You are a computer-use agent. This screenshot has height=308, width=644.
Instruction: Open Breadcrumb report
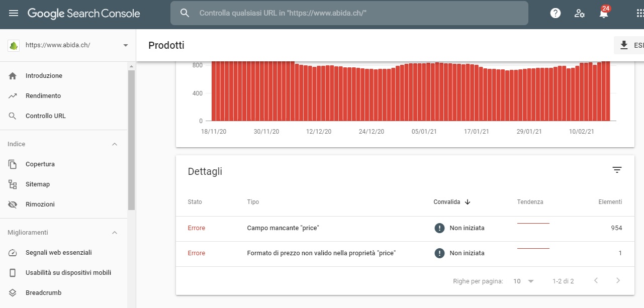(x=44, y=293)
